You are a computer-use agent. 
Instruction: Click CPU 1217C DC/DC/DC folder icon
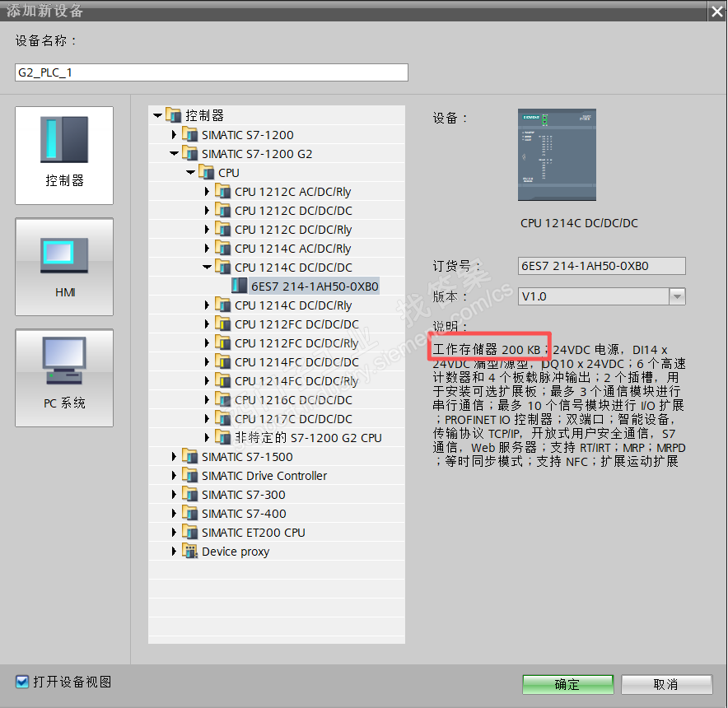click(223, 418)
